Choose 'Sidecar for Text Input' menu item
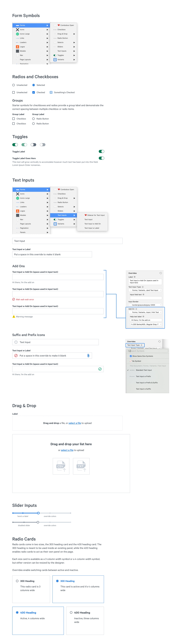The width and height of the screenshot is (184, 644). pos(96,215)
